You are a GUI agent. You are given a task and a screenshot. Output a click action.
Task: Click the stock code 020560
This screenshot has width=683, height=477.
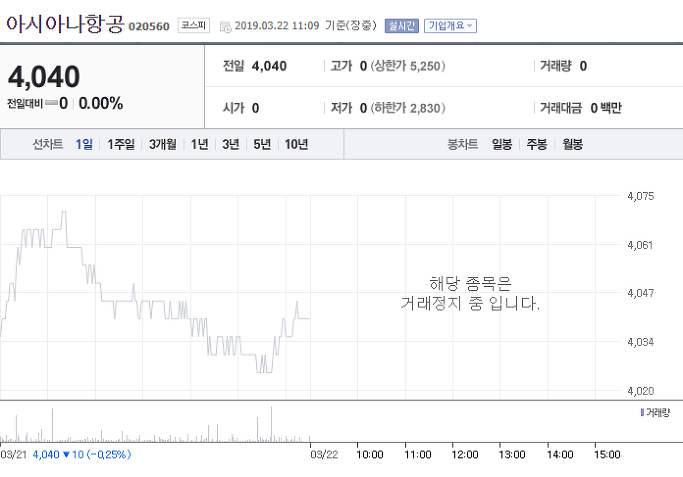[x=149, y=27]
